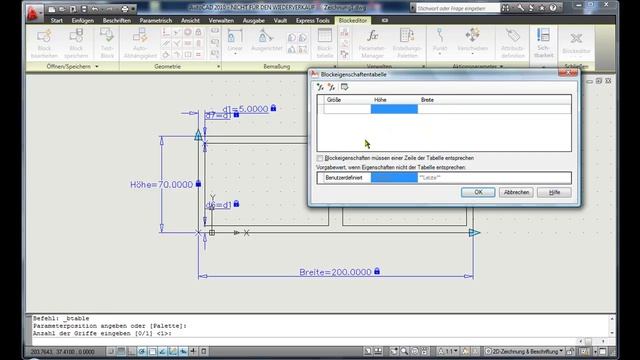Select the highlighted Höhe cell in first table row
Screen dimensions: 640x360
(x=394, y=109)
